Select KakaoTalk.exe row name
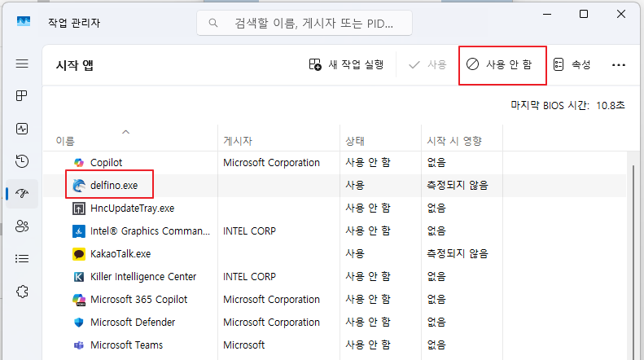The width and height of the screenshot is (644, 360). pyautogui.click(x=120, y=254)
